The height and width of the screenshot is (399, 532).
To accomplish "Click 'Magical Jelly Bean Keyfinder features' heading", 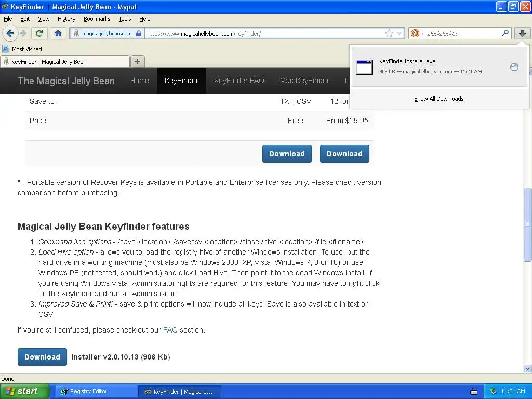I will (x=103, y=227).
